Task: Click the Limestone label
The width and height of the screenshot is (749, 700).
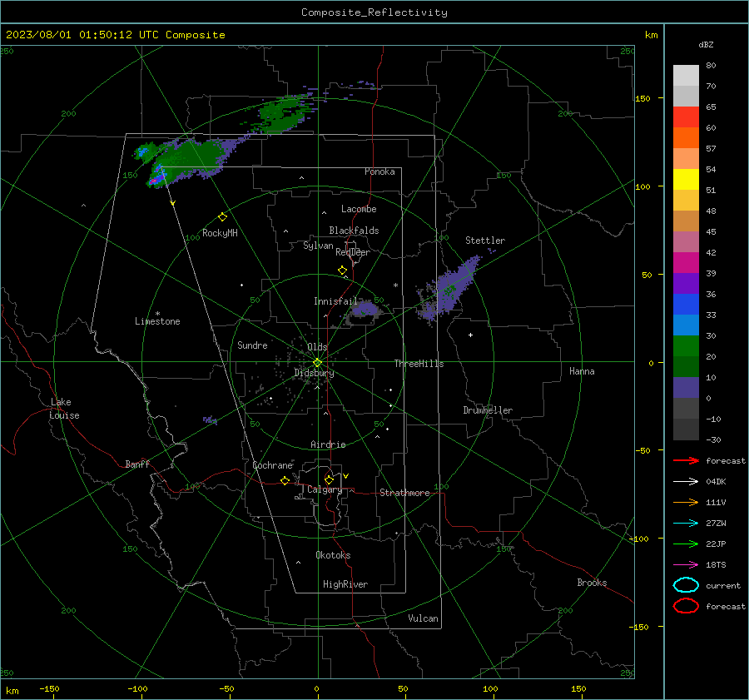Action: [157, 321]
